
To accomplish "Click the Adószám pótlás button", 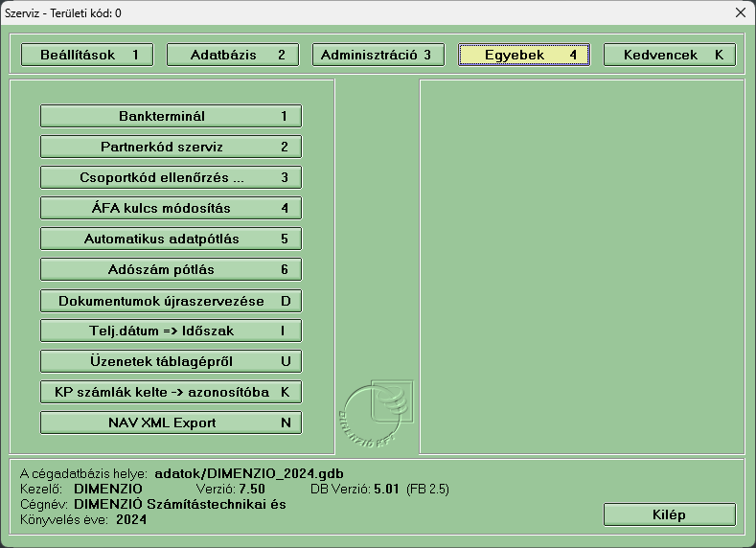I will (x=171, y=269).
